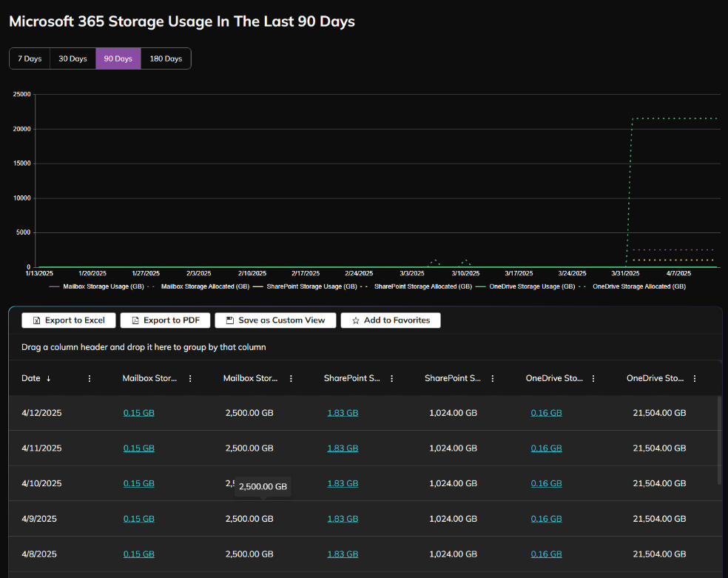The height and width of the screenshot is (578, 728).
Task: Open Mailbox Storage Allocated column kebab menu
Action: tap(291, 378)
